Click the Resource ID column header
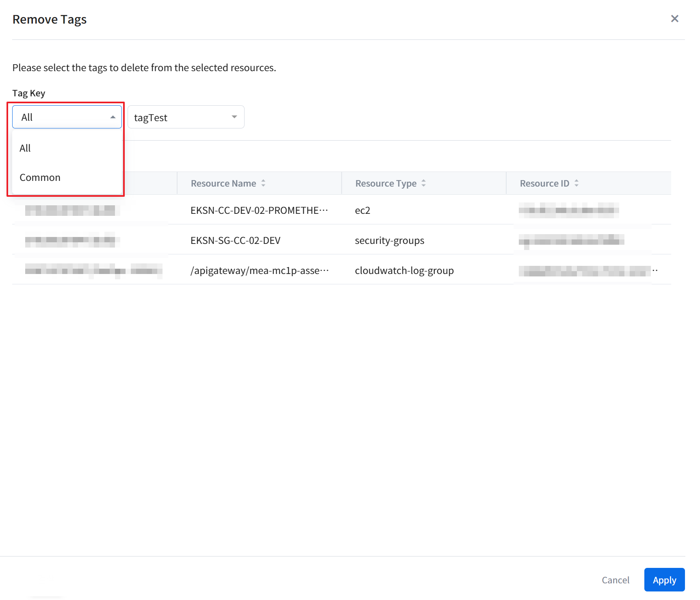The image size is (700, 600). click(x=544, y=183)
